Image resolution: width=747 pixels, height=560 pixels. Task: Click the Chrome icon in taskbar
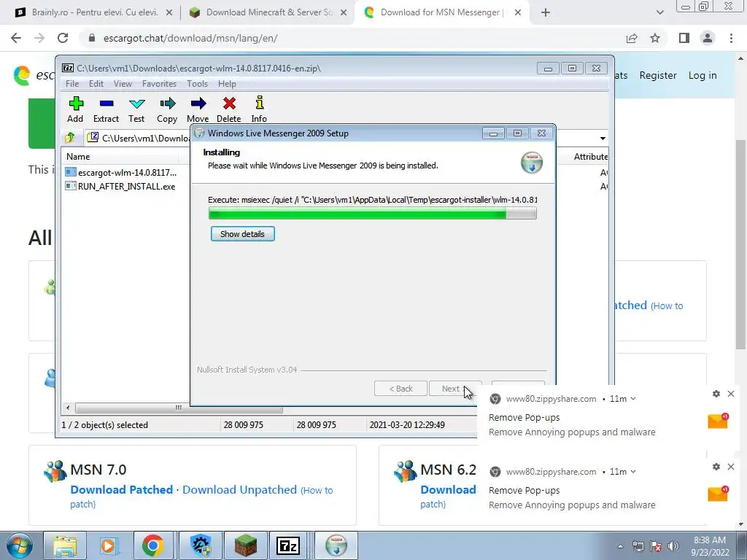click(152, 545)
